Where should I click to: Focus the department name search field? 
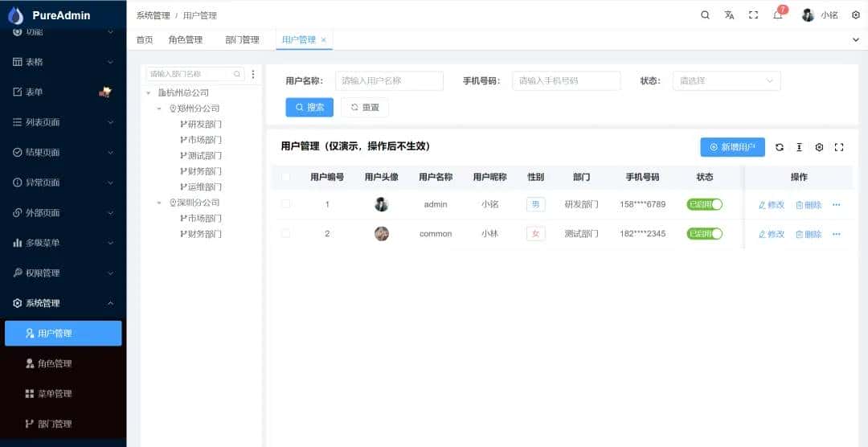click(x=194, y=74)
